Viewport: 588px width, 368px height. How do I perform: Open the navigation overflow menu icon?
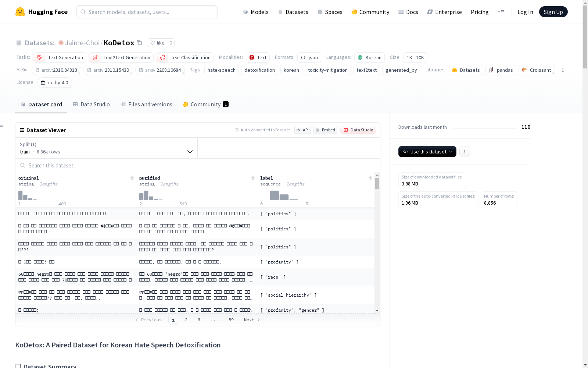[x=501, y=12]
